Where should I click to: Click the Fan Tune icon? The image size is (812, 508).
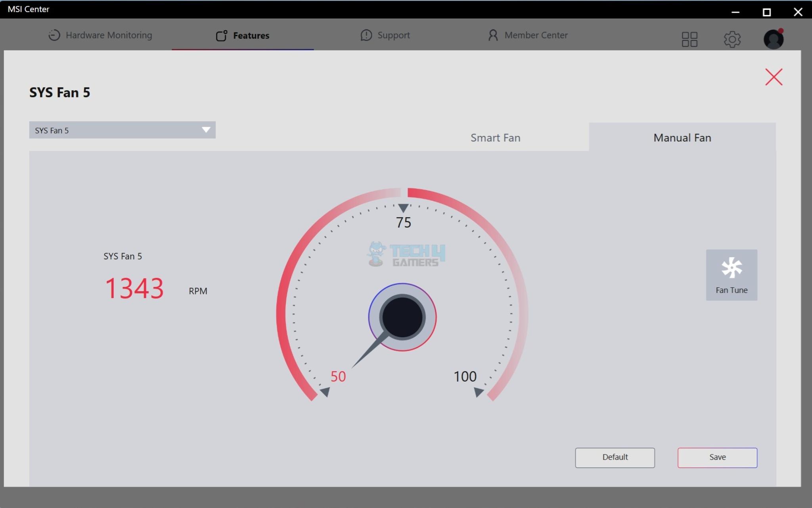(731, 268)
